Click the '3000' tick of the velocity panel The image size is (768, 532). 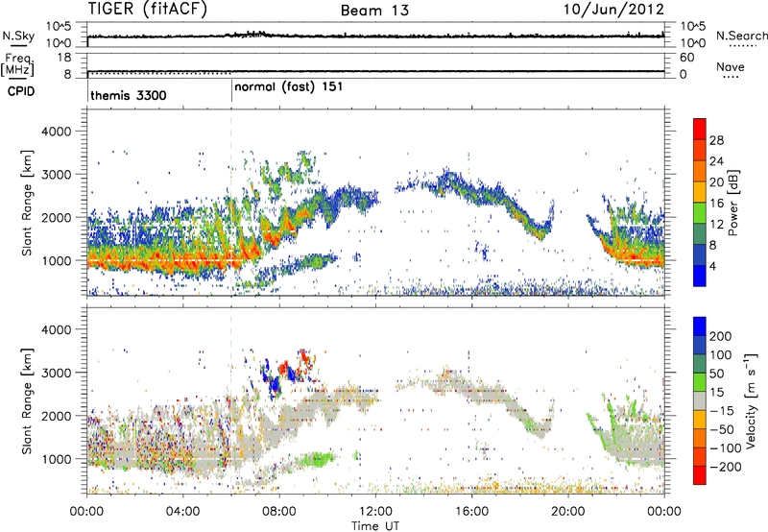[x=56, y=373]
